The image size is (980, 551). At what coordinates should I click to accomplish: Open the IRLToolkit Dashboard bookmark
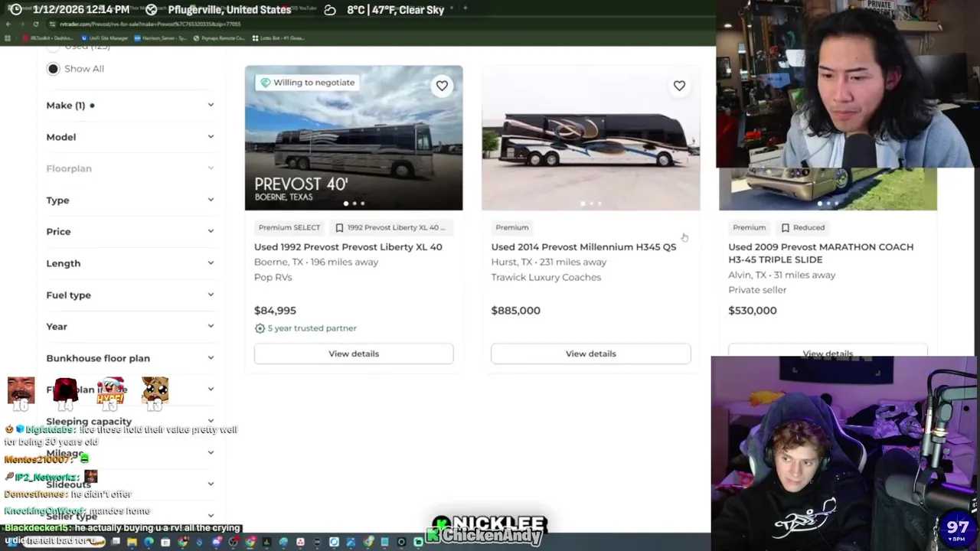(x=48, y=38)
